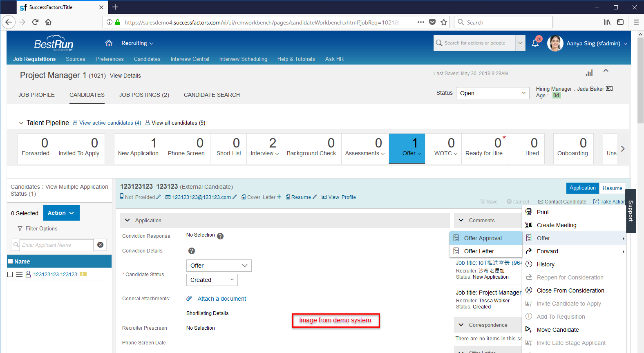Edit the Resume pencil icon
Screen dimensions: 644x353
point(315,197)
